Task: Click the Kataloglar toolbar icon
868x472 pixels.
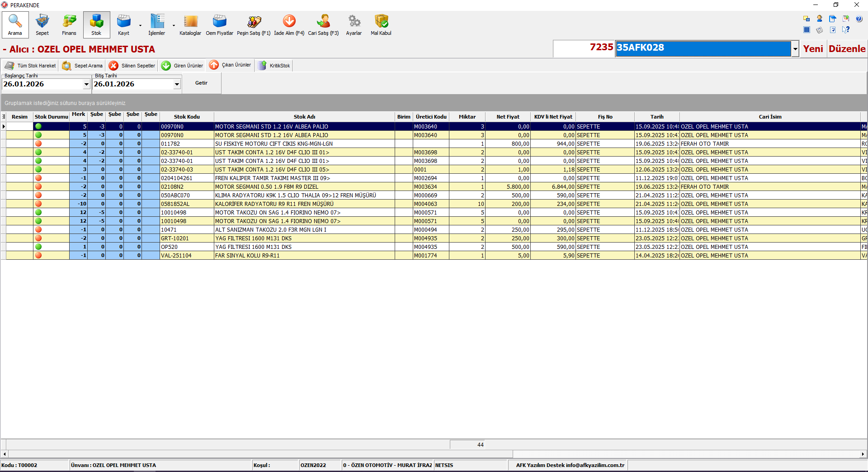Action: [x=190, y=24]
